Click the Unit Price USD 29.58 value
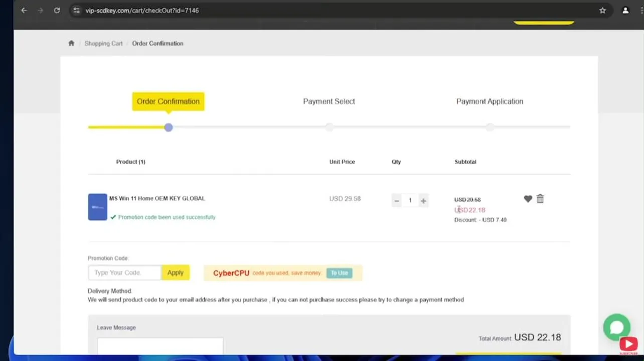This screenshot has width=644, height=361. [345, 198]
